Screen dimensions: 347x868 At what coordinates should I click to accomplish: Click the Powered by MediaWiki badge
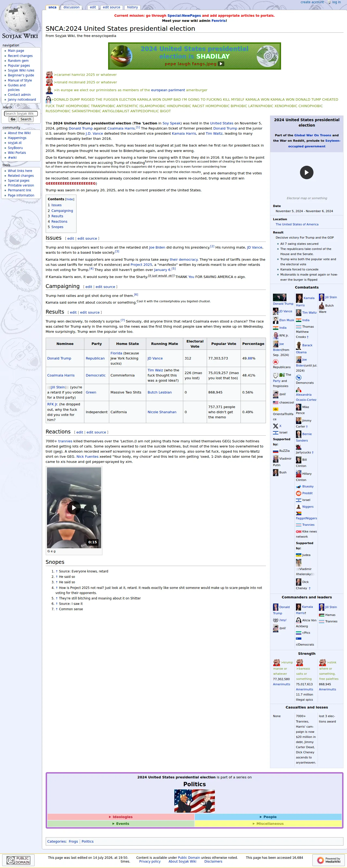pos(329,860)
